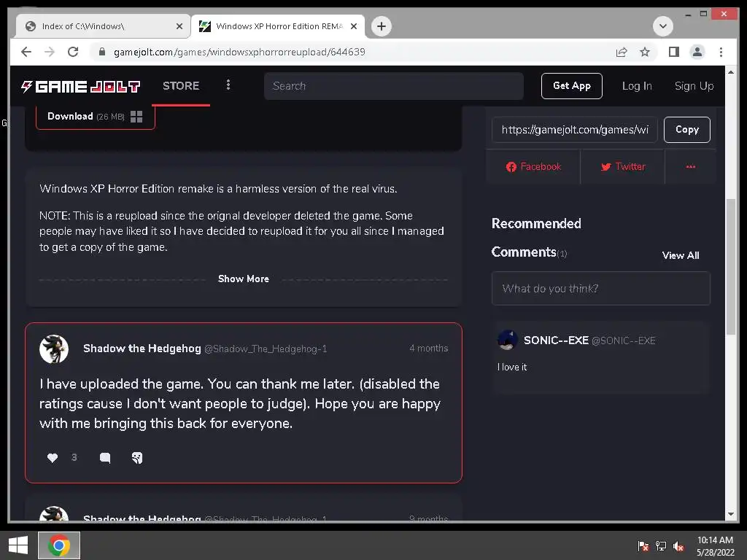The width and height of the screenshot is (747, 560).
Task: Open the @SONIC--EXE profile handle
Action: point(624,341)
